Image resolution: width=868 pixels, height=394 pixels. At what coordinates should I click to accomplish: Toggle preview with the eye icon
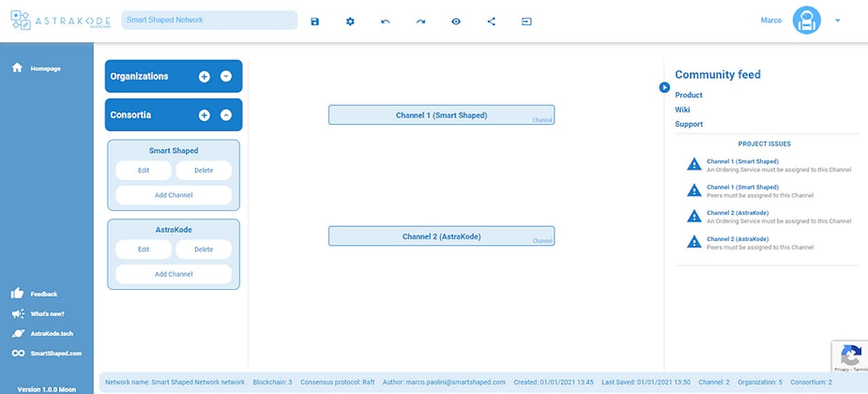point(456,22)
